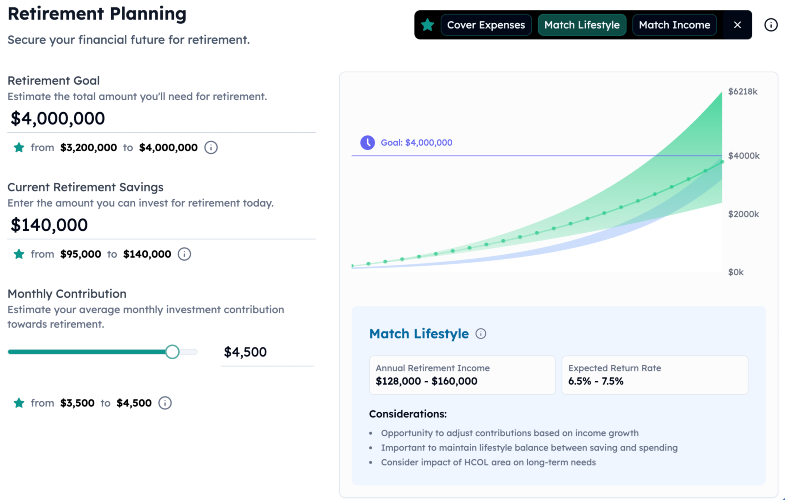Click the $6218k axis label
Image resolution: width=785 pixels, height=500 pixels.
742,92
